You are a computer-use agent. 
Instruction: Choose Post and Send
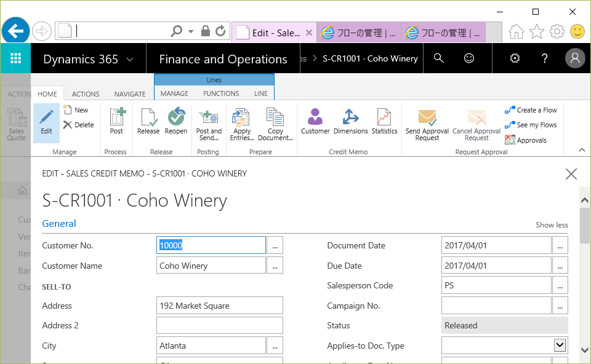tap(209, 125)
